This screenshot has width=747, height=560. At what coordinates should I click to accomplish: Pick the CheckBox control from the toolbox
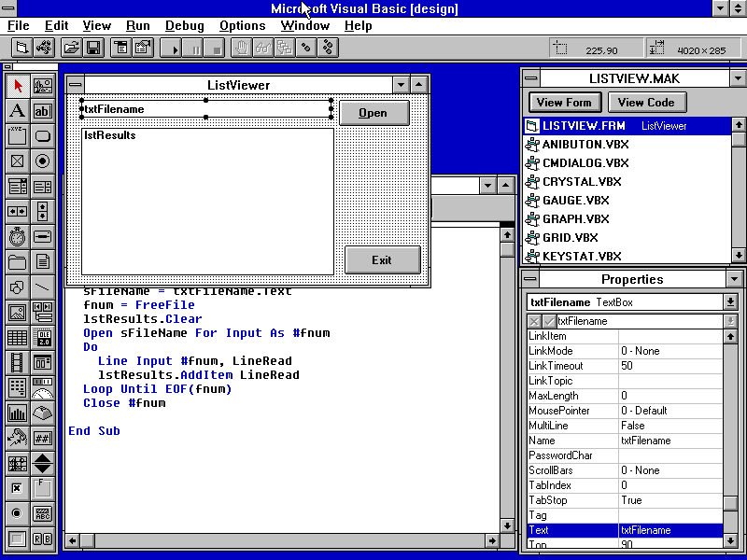(x=16, y=161)
